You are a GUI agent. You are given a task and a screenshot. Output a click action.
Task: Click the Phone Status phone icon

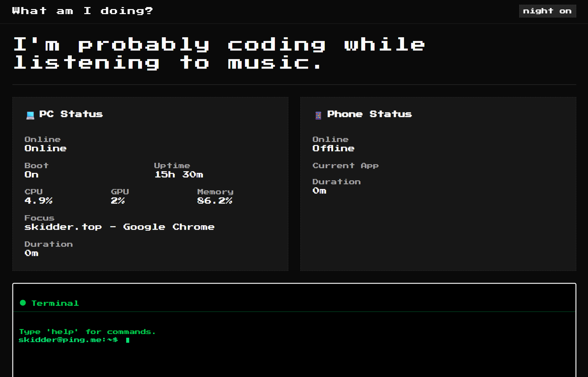click(317, 114)
